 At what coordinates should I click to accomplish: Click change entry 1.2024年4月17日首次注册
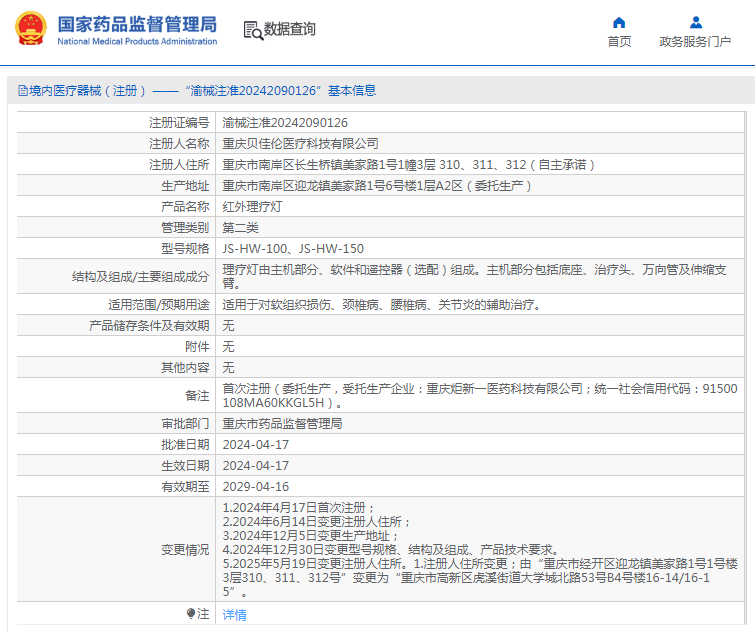pos(299,507)
